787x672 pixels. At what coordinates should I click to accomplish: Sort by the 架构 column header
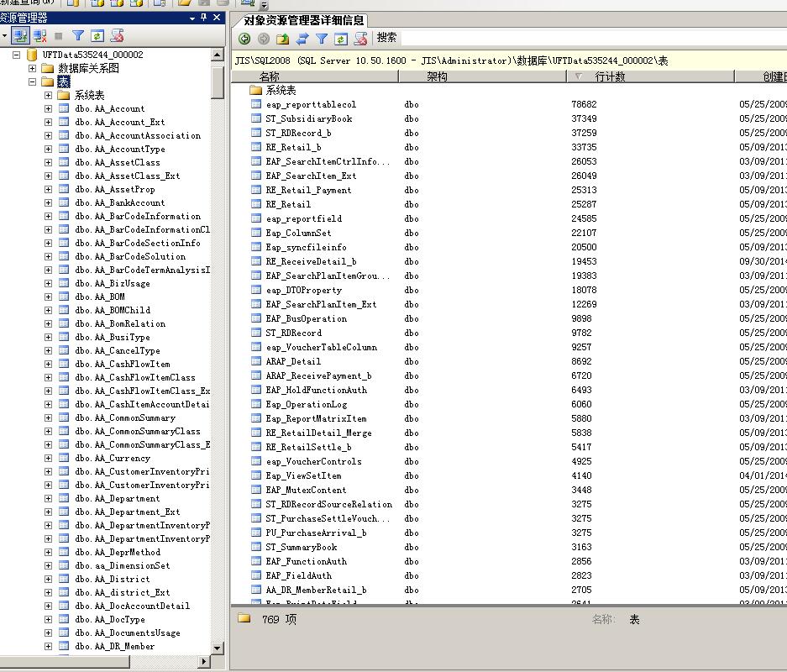coord(483,76)
